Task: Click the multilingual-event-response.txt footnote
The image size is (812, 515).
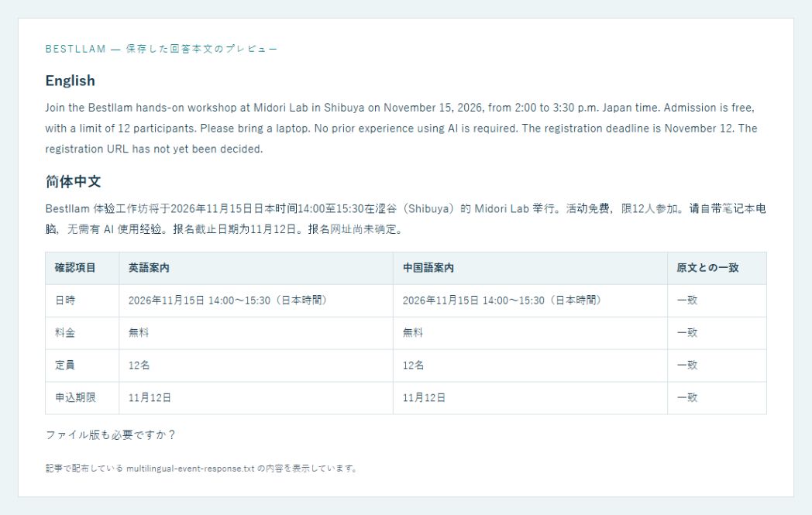Action: (x=201, y=469)
